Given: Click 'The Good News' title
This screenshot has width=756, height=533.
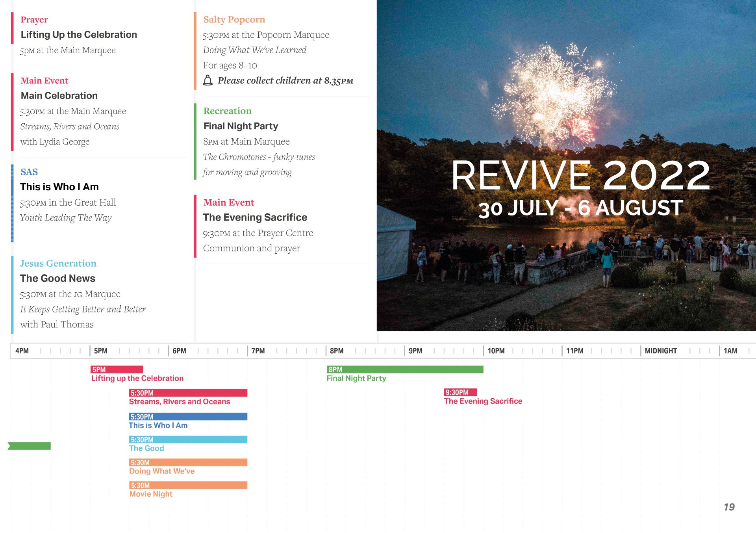Looking at the screenshot, I should 57,279.
